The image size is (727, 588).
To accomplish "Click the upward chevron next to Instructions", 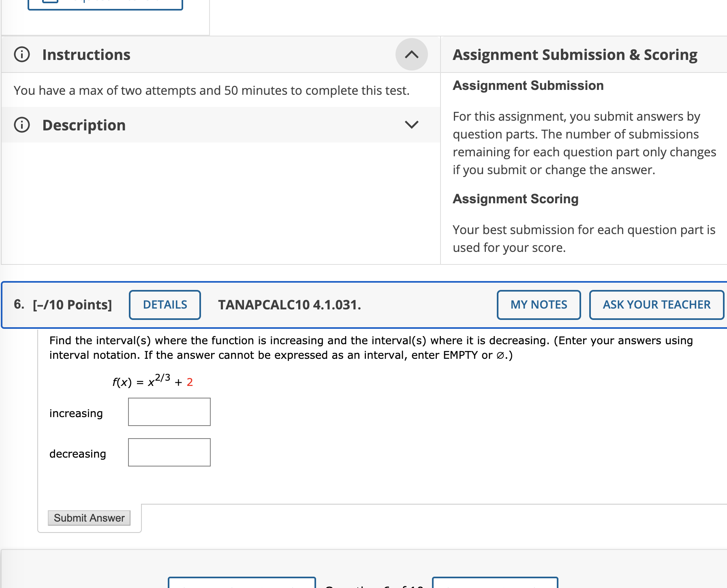I will 412,54.
